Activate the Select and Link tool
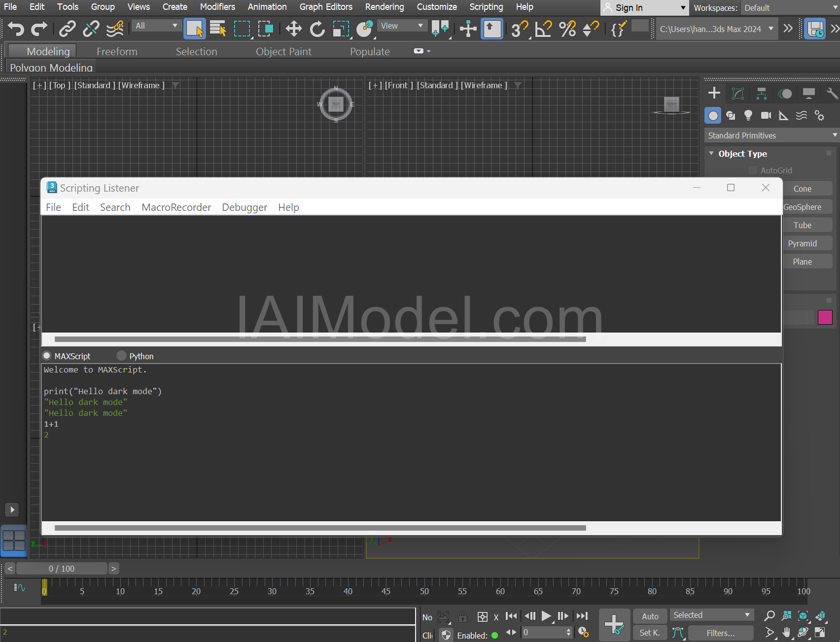The height and width of the screenshot is (642, 840). pos(67,29)
